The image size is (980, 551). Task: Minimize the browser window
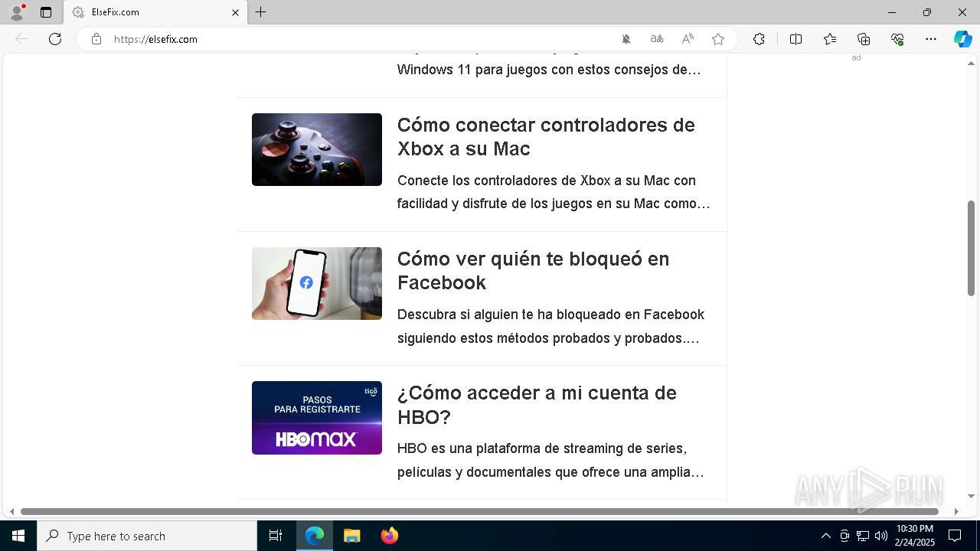[x=892, y=12]
